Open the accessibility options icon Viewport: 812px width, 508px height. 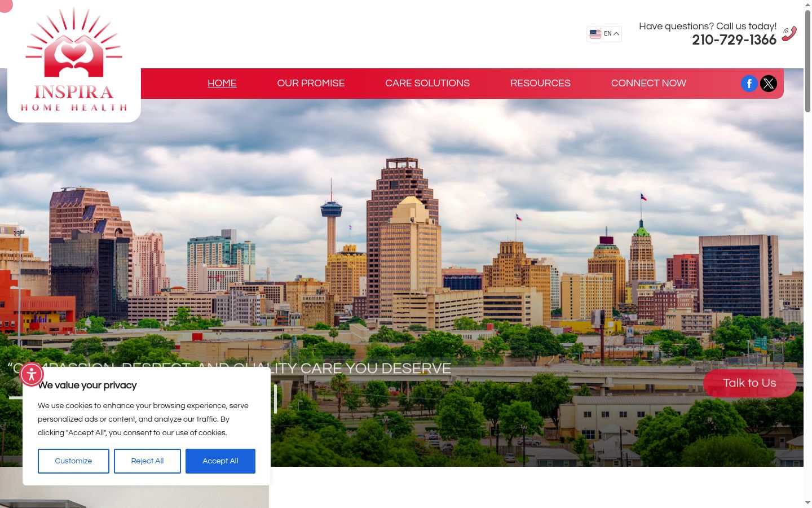32,374
